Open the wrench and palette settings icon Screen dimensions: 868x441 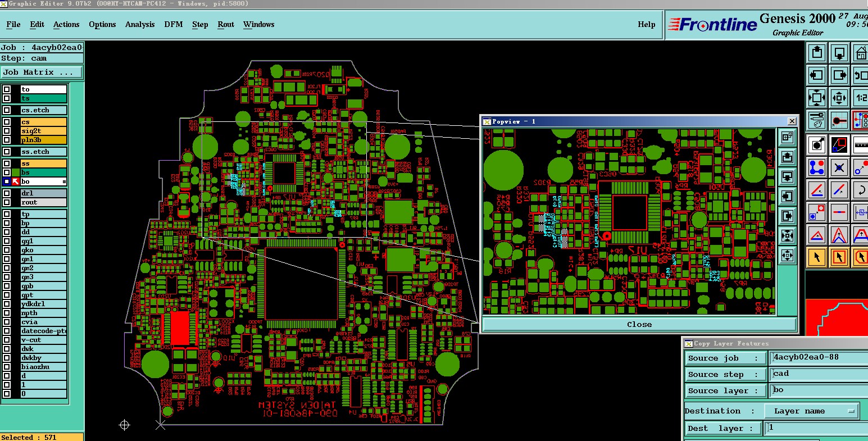point(817,120)
